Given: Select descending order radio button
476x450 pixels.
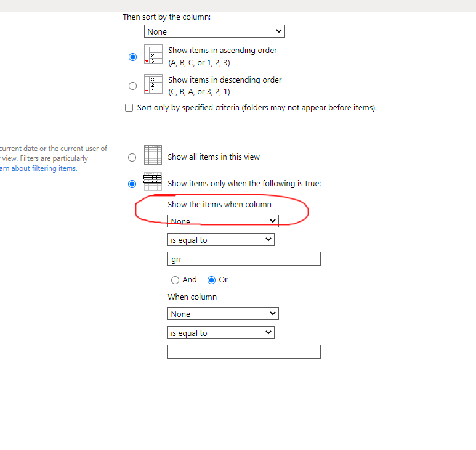Looking at the screenshot, I should pyautogui.click(x=132, y=86).
